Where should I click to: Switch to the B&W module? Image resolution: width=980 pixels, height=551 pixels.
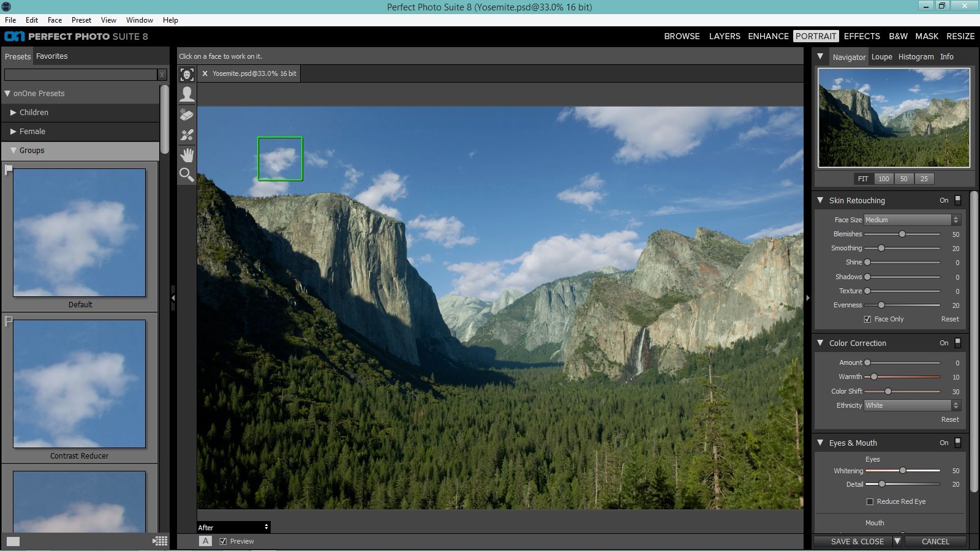[x=898, y=36]
